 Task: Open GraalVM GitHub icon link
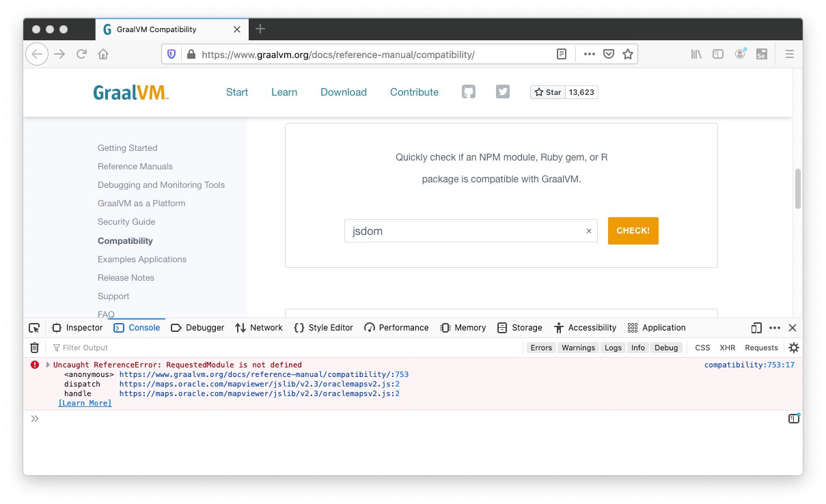[468, 92]
